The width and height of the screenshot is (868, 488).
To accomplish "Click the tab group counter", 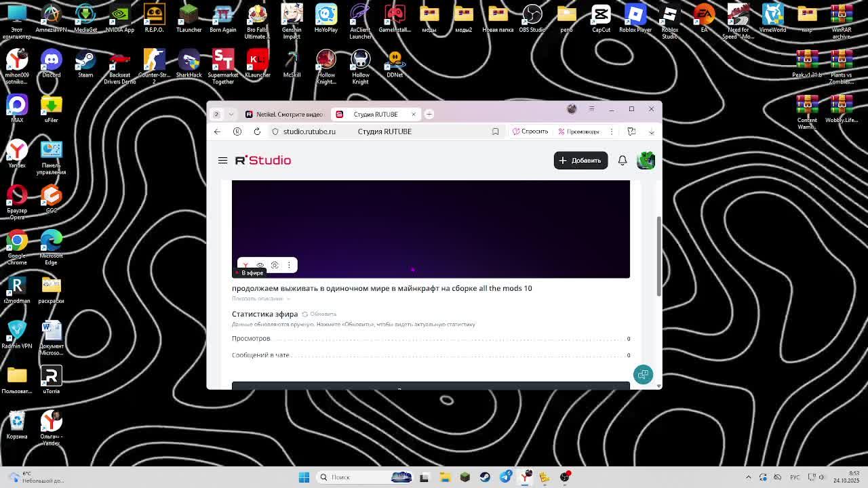I will (216, 115).
